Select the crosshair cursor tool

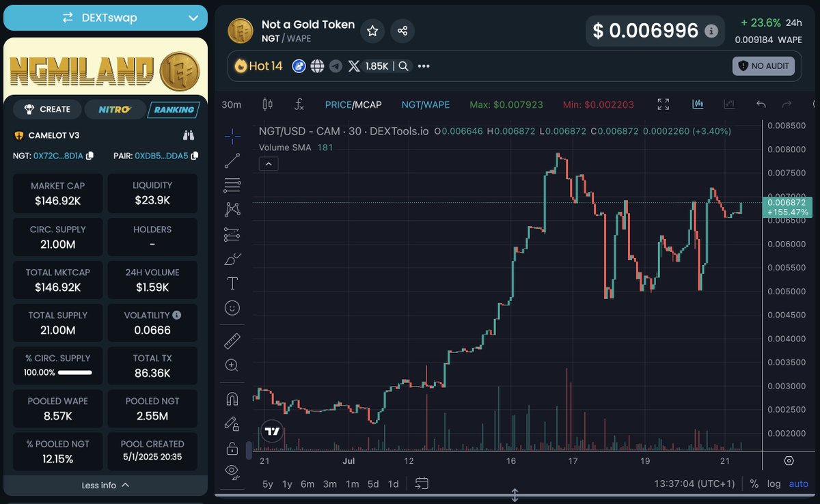click(232, 137)
